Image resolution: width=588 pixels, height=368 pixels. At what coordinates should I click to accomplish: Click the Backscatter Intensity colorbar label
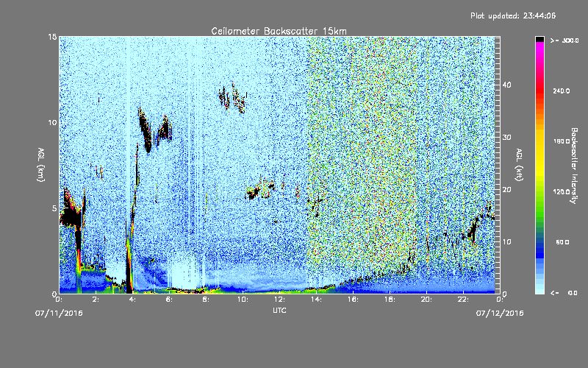click(x=574, y=166)
